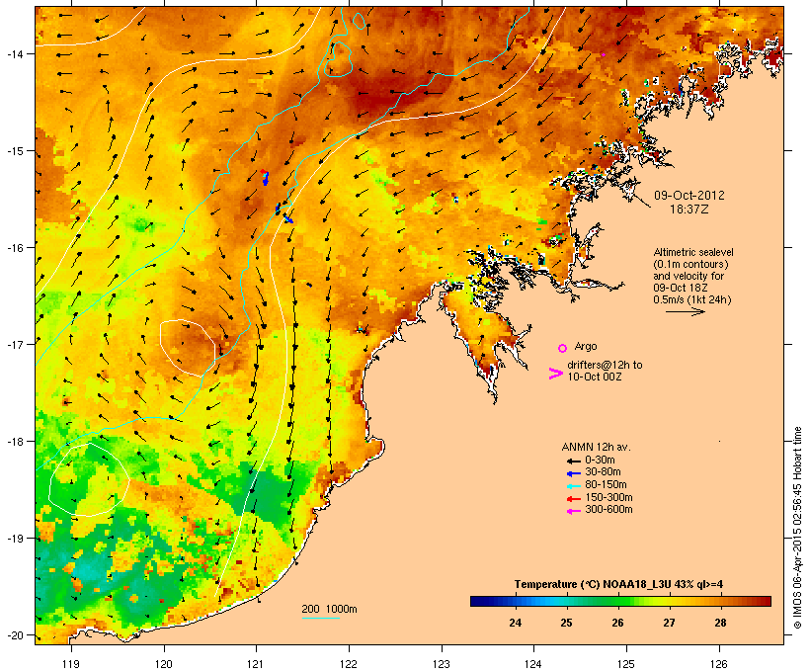
Task: Click the 0-30m depth label
Action: 600,461
